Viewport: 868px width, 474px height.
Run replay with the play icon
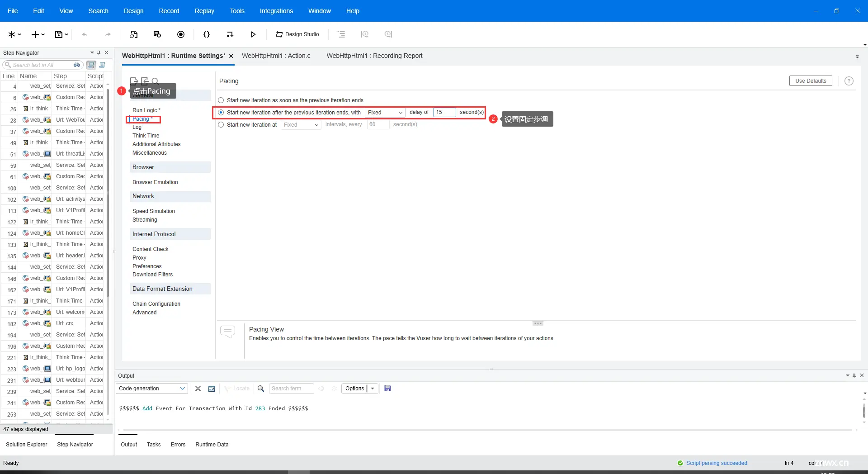point(253,34)
